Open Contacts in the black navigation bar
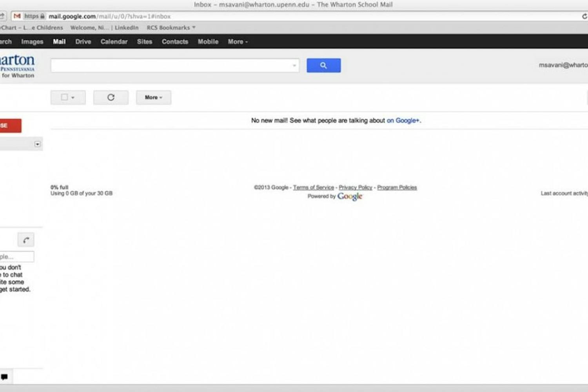 click(x=175, y=42)
